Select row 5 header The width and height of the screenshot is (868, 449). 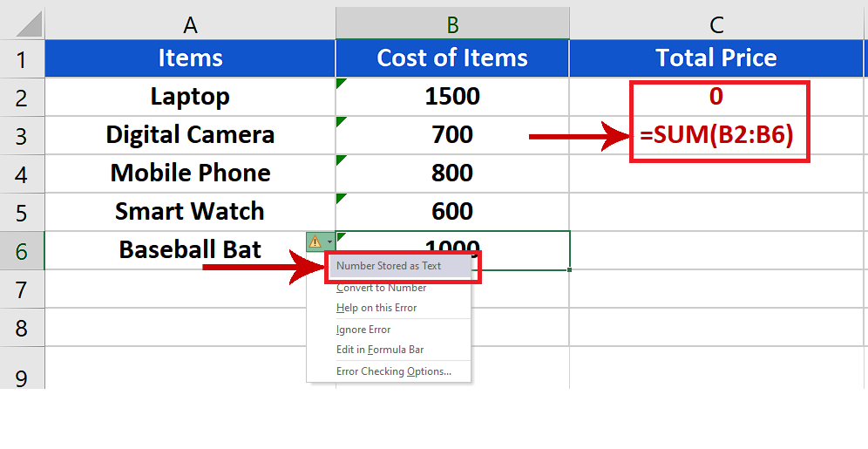[22, 212]
